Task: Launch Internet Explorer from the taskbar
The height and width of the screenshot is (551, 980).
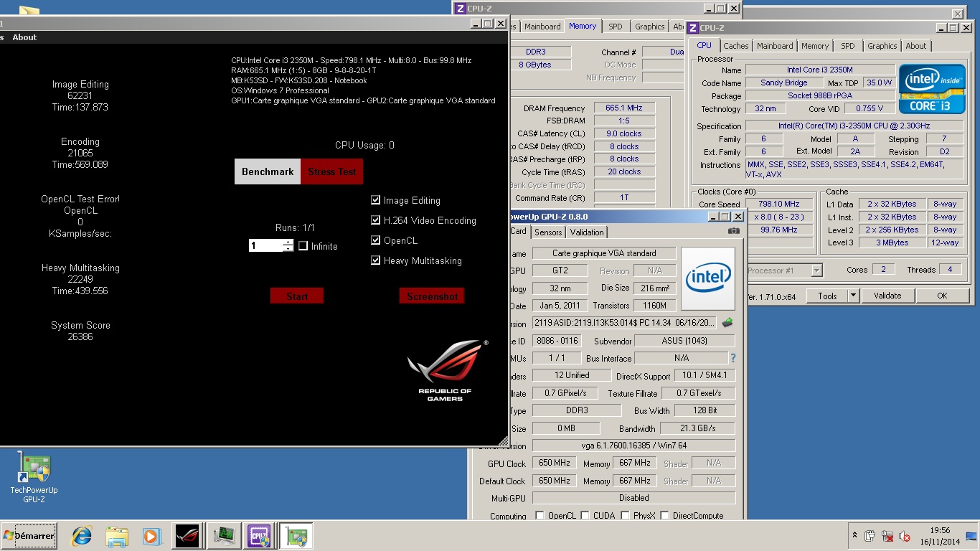Action: pos(81,536)
